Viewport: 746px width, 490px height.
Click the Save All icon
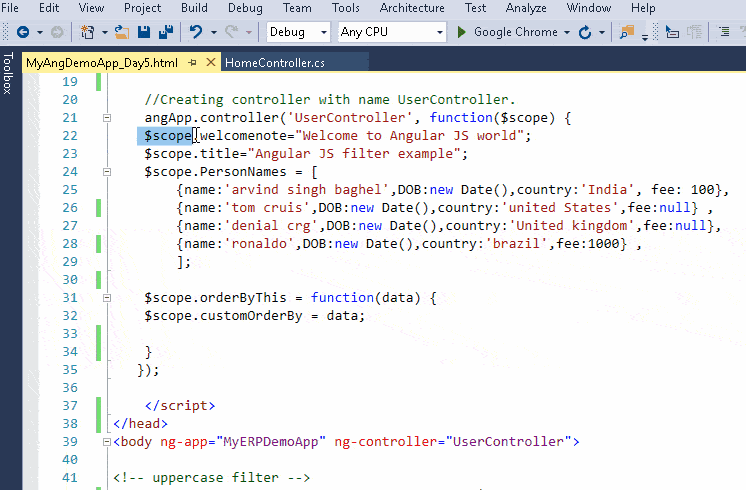166,32
